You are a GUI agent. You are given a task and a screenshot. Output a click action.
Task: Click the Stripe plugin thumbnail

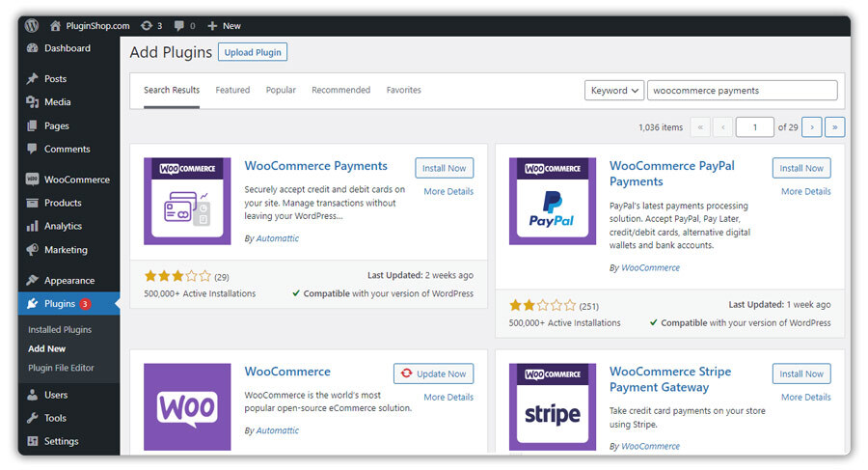click(553, 407)
